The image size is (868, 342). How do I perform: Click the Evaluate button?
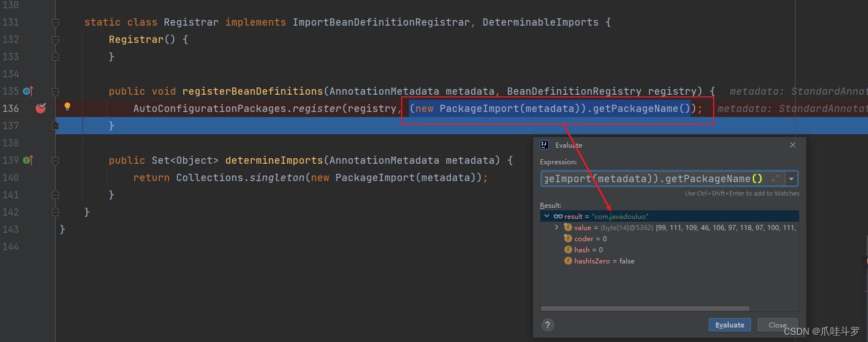729,325
